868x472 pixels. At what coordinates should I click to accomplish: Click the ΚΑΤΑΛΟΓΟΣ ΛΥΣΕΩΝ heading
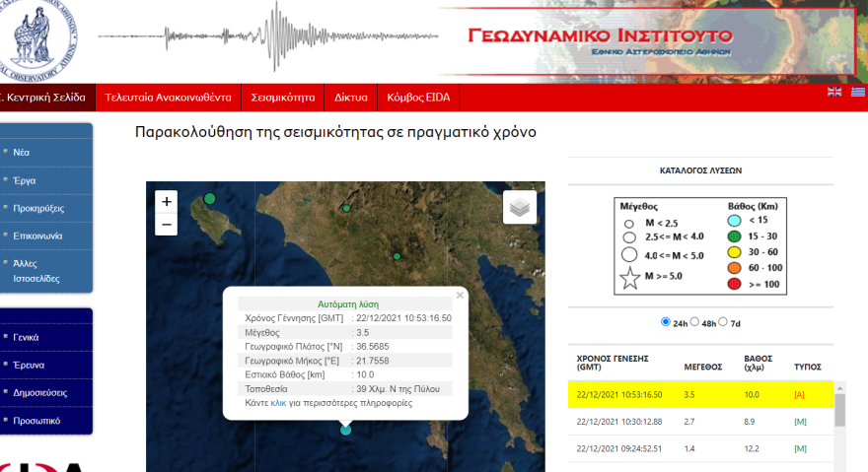[700, 170]
